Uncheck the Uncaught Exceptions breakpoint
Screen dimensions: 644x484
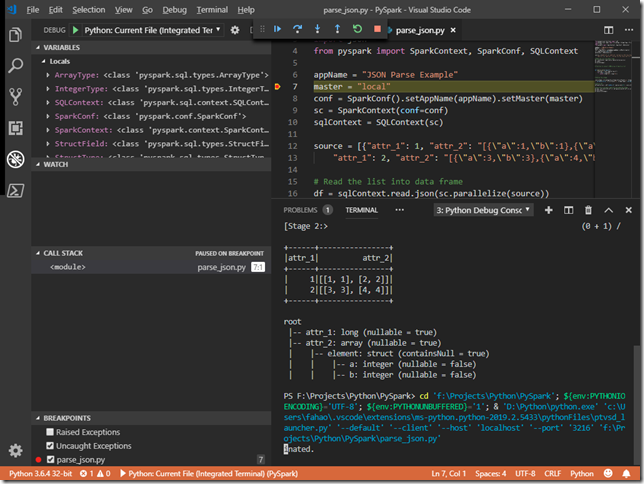[49, 445]
